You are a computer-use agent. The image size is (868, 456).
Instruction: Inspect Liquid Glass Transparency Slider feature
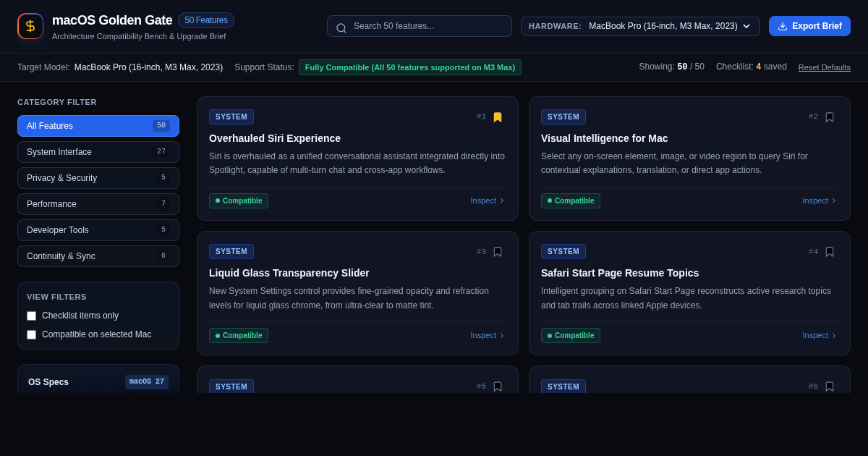click(488, 335)
